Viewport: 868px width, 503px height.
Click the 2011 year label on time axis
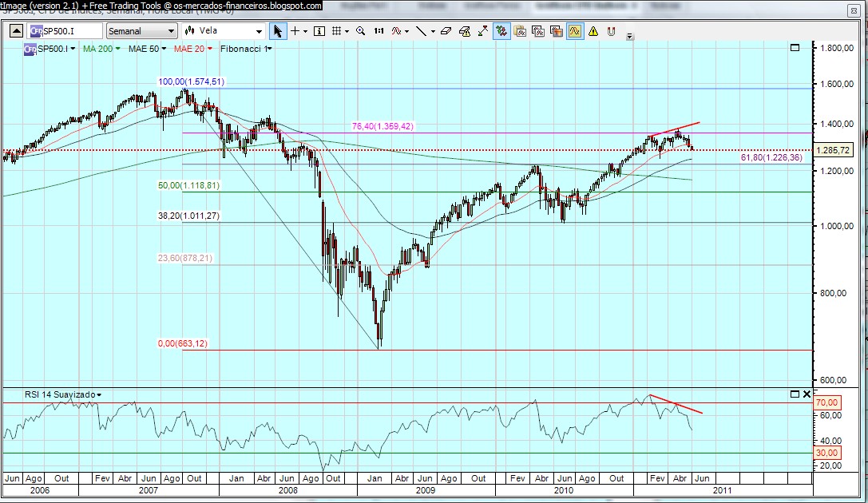[723, 490]
